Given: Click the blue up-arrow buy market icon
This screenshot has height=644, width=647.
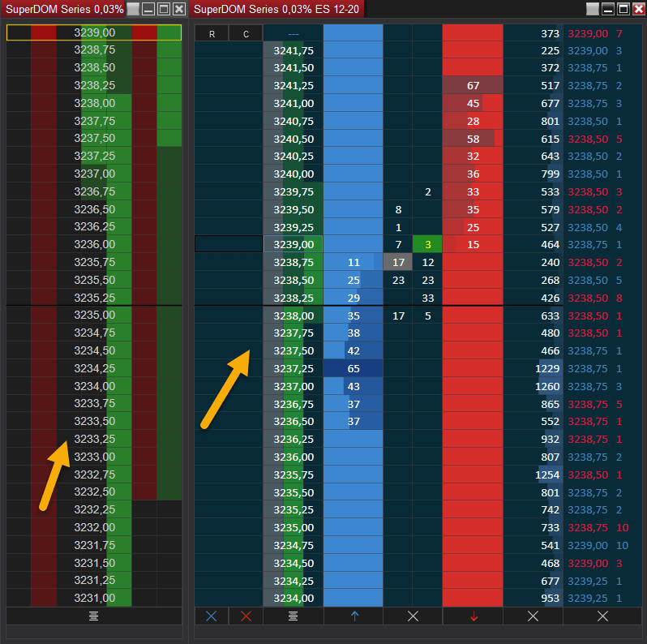Looking at the screenshot, I should [x=354, y=616].
